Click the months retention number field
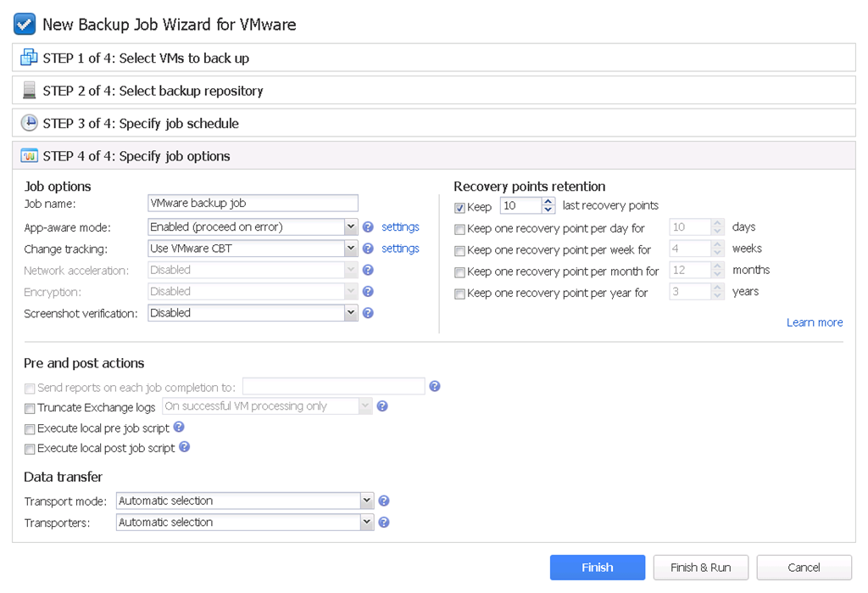Viewport: 868px width, 593px height. [690, 271]
